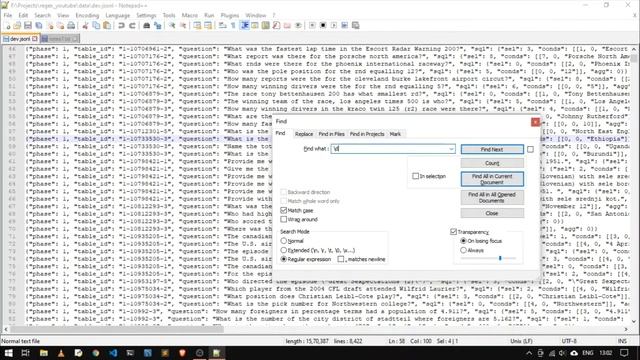Viewport: 640px width, 360px height.
Task: Click the Print toolbar icon
Action: coord(71,26)
